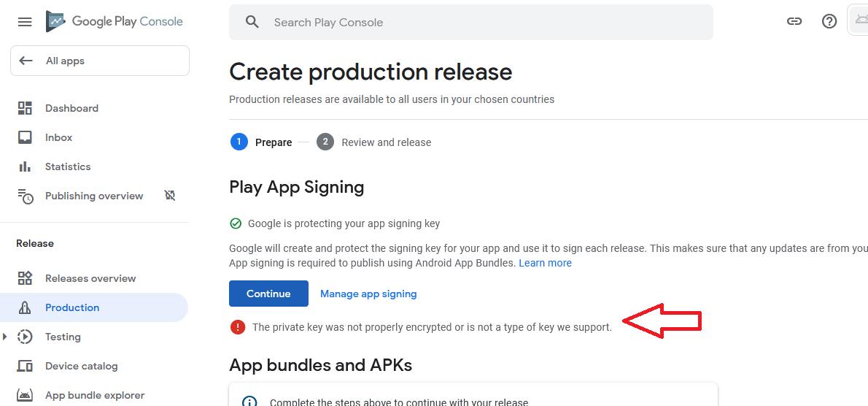The width and height of the screenshot is (868, 406).
Task: Open the hamburger navigation menu
Action: pyautogui.click(x=25, y=22)
